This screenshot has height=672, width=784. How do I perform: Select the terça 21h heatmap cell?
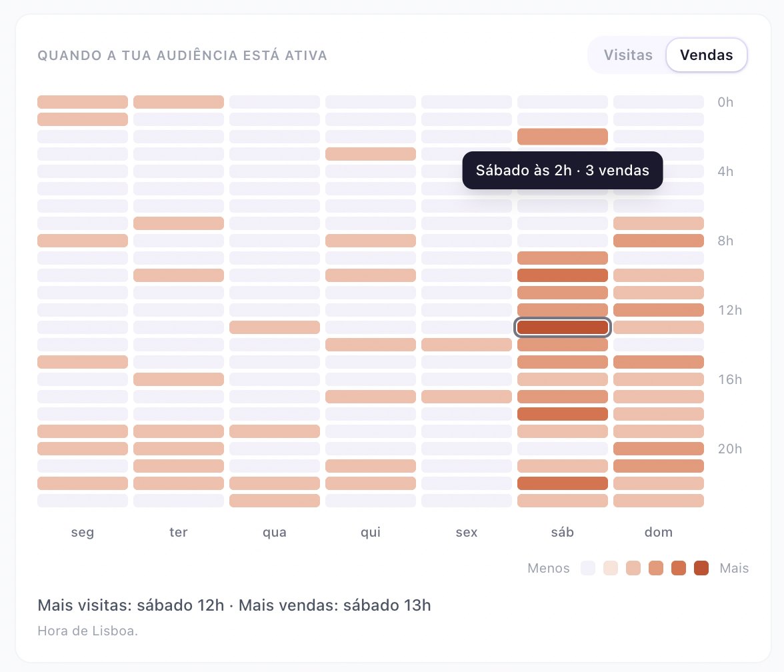[179, 466]
